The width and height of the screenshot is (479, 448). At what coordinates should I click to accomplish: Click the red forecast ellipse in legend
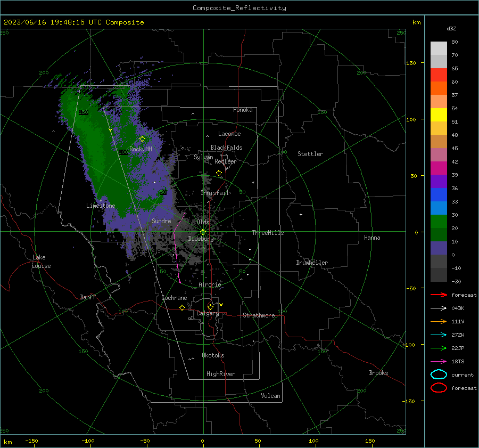pos(439,388)
